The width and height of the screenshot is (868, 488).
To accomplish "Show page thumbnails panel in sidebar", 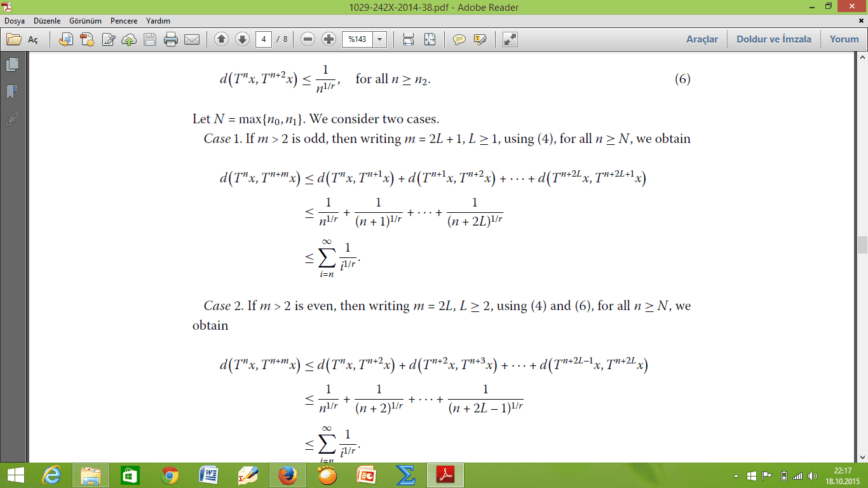I will tap(12, 64).
